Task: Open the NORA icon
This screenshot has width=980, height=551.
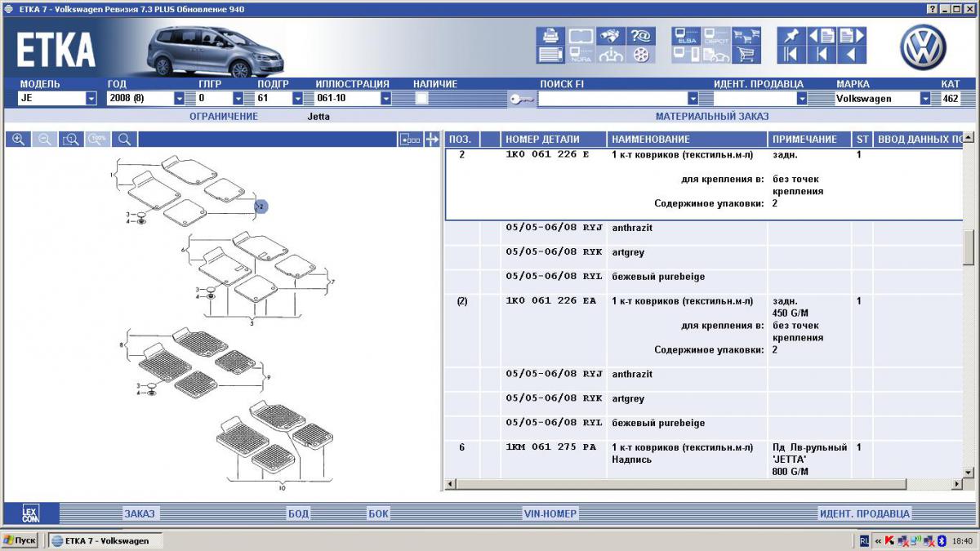Action: [581, 55]
